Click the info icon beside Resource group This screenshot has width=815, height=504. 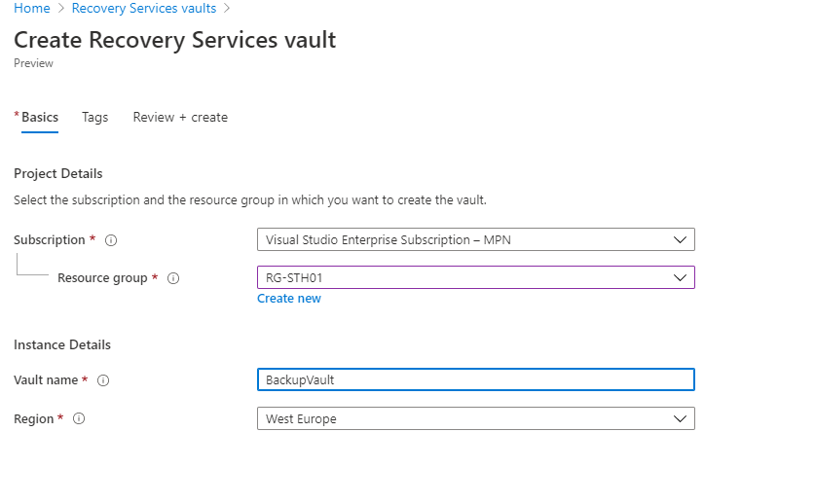(173, 278)
